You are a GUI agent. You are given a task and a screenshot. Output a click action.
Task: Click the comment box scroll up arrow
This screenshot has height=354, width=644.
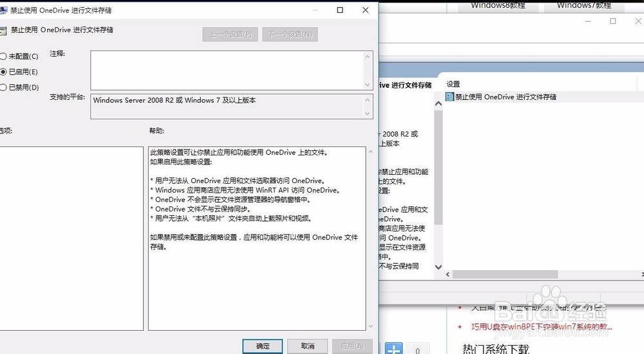368,57
